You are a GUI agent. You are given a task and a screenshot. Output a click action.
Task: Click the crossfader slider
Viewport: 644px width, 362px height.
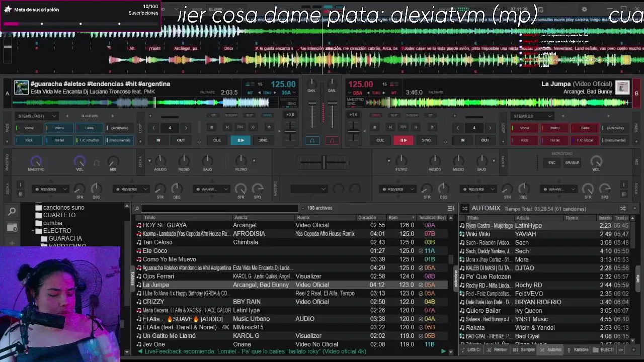[324, 162]
